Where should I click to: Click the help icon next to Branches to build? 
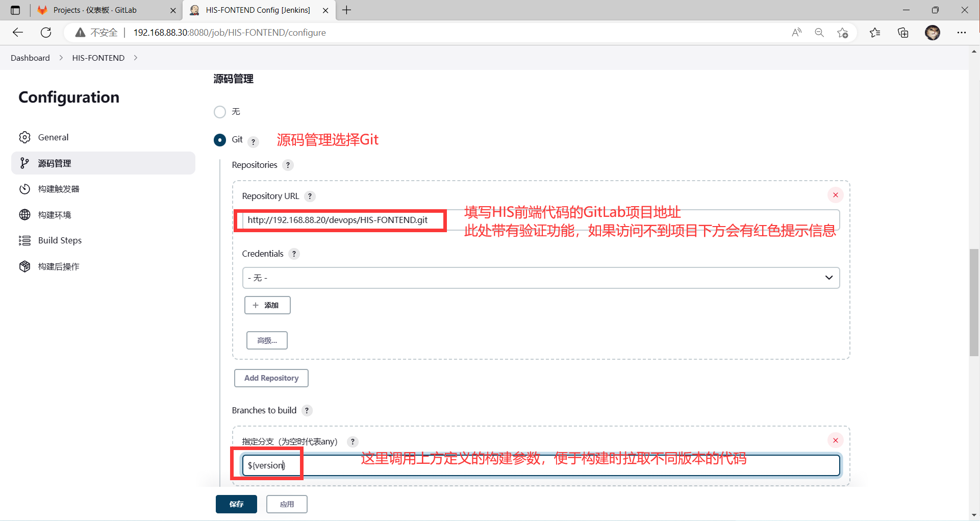pyautogui.click(x=307, y=411)
